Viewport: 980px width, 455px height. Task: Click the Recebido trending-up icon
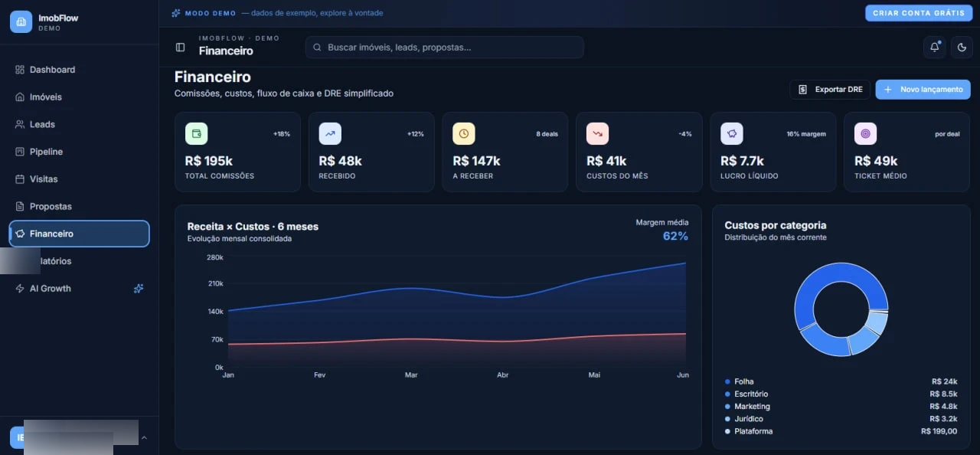click(330, 133)
